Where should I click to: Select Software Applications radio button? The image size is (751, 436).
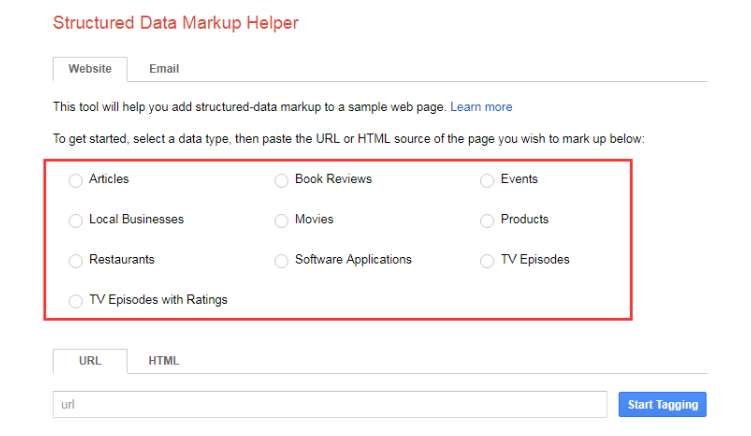281,261
